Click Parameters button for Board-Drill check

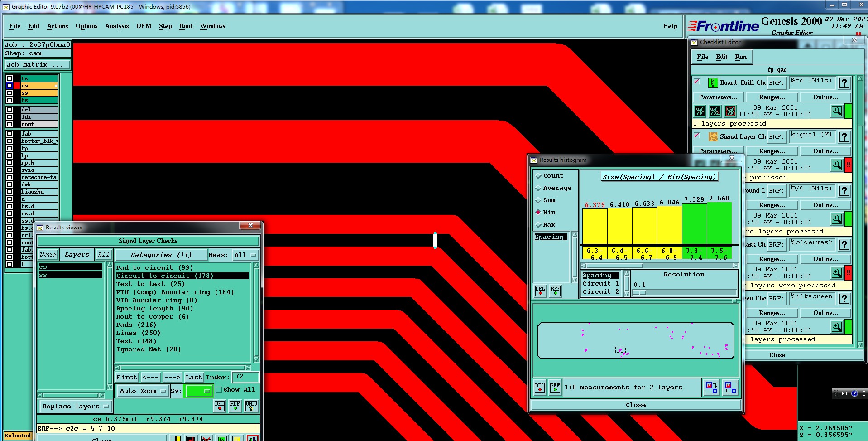click(718, 97)
